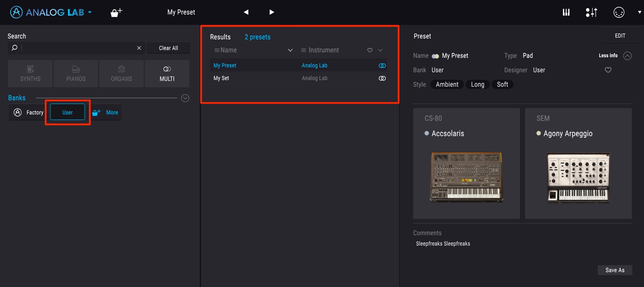Viewport: 644px width, 287px height.
Task: Select the Factory bank
Action: 28,112
